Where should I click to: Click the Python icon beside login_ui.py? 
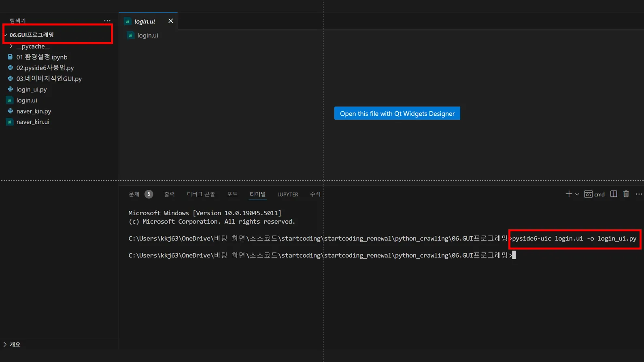pyautogui.click(x=10, y=89)
